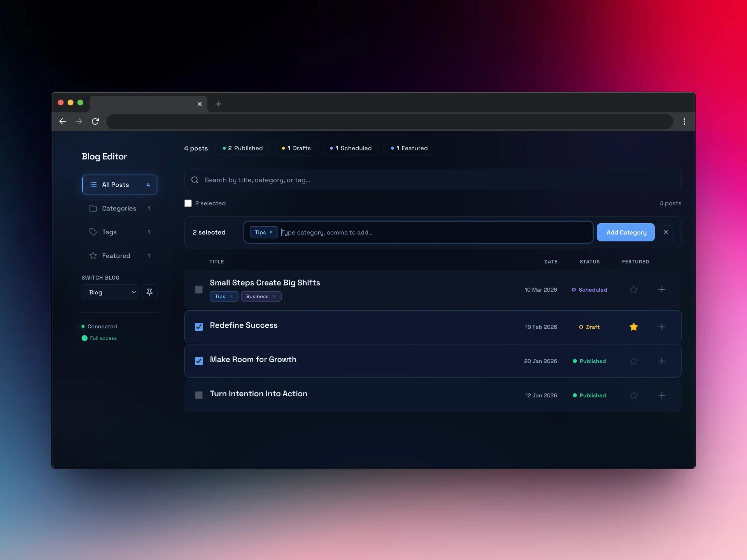
Task: Reload the page with the browser refresh icon
Action: pos(95,121)
